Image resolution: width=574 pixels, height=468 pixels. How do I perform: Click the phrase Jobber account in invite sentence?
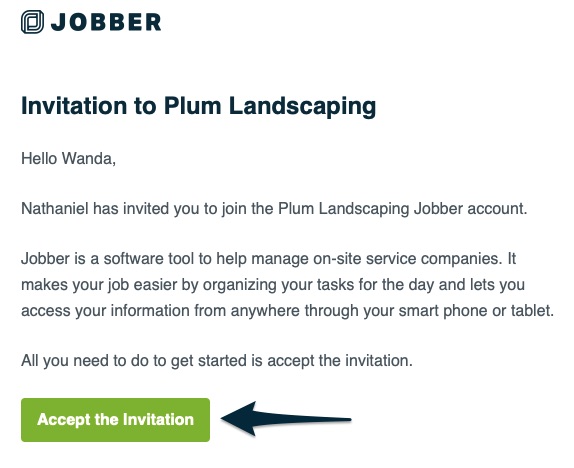click(470, 209)
